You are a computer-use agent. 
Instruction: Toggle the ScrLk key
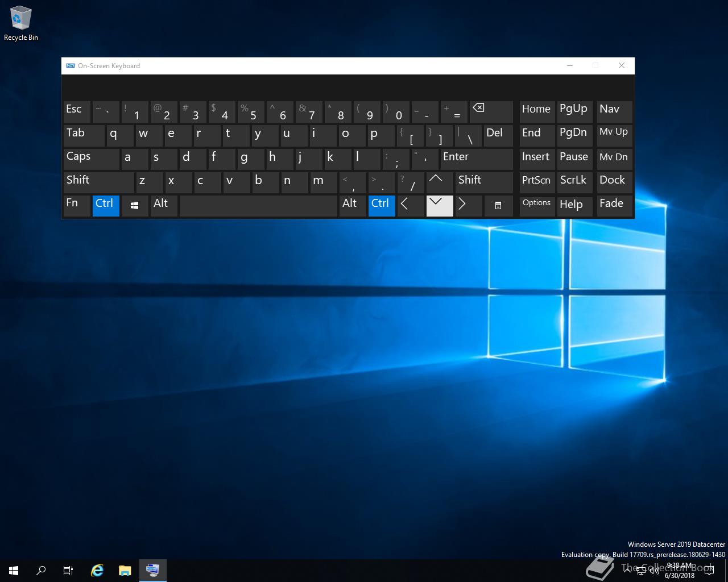coord(575,182)
